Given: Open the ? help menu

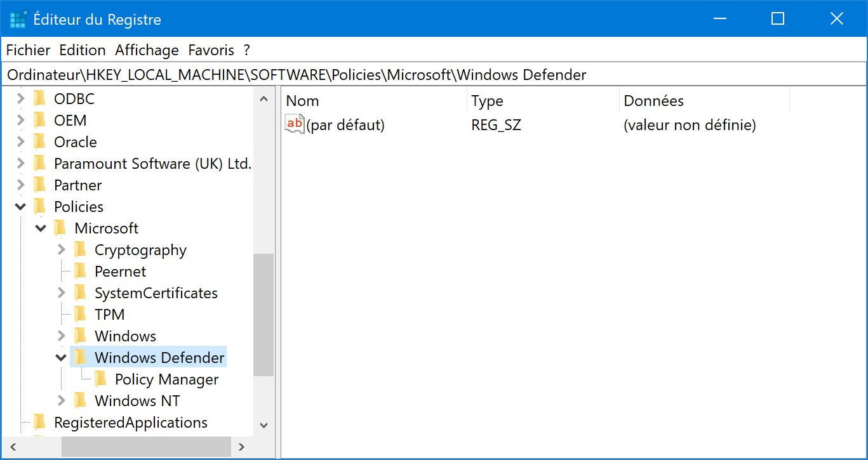Looking at the screenshot, I should [247, 50].
